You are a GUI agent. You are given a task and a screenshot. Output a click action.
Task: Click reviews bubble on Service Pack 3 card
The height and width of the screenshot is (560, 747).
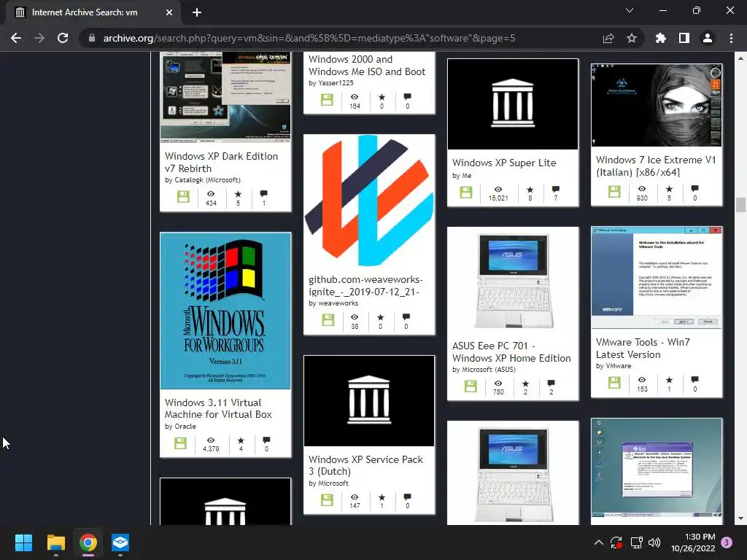point(407,497)
